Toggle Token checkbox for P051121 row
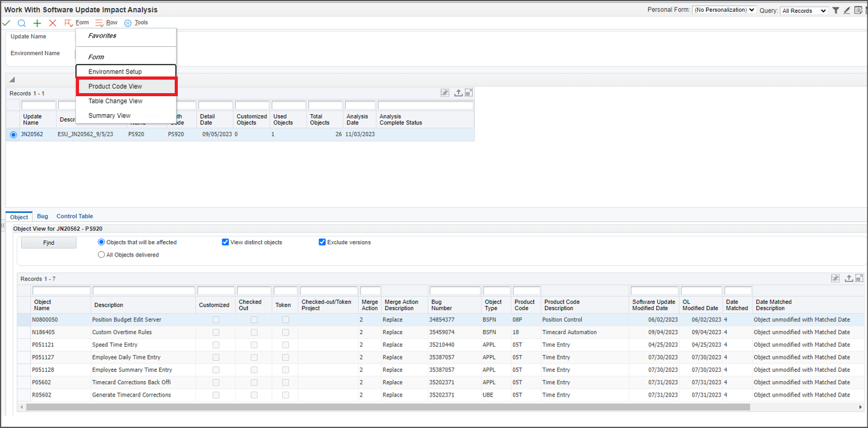Viewport: 868px width, 428px height. pyautogui.click(x=285, y=345)
